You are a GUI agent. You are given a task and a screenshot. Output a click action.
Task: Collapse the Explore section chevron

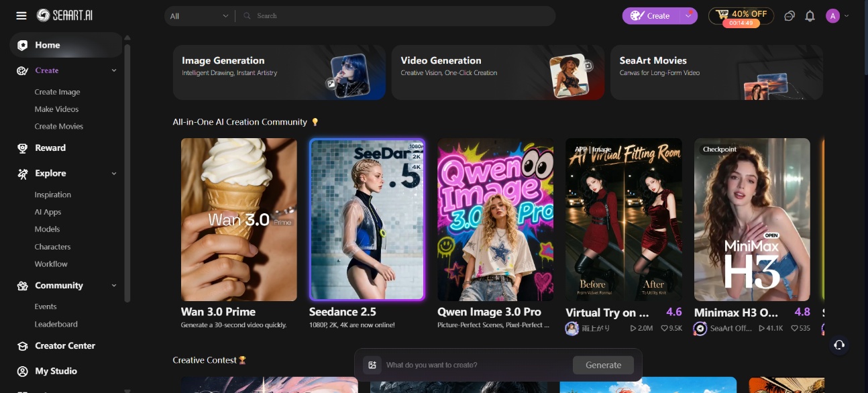coord(114,174)
